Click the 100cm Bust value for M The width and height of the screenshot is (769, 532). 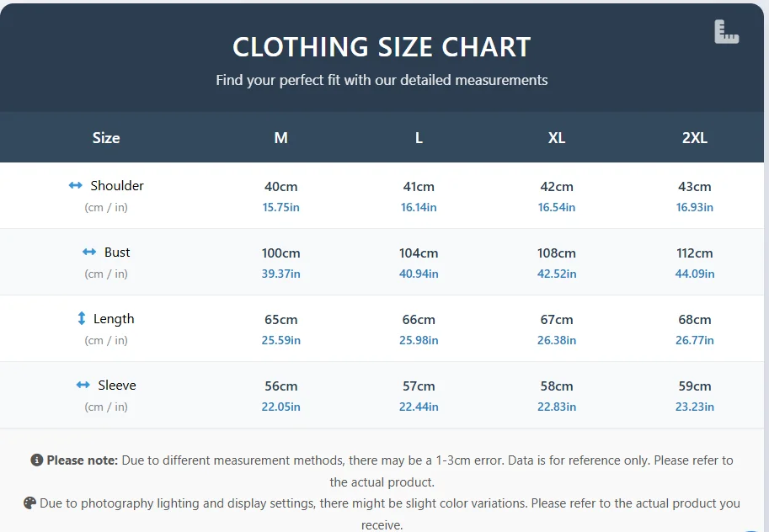281,253
